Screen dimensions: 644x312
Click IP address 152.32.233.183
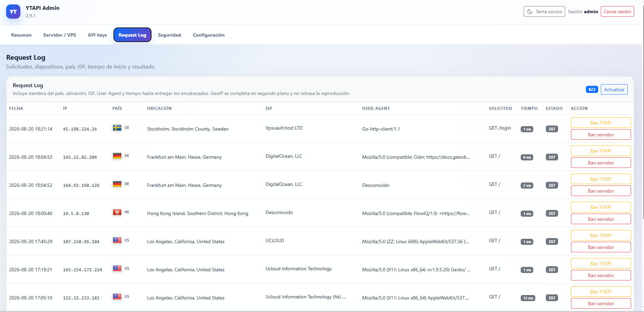81,298
